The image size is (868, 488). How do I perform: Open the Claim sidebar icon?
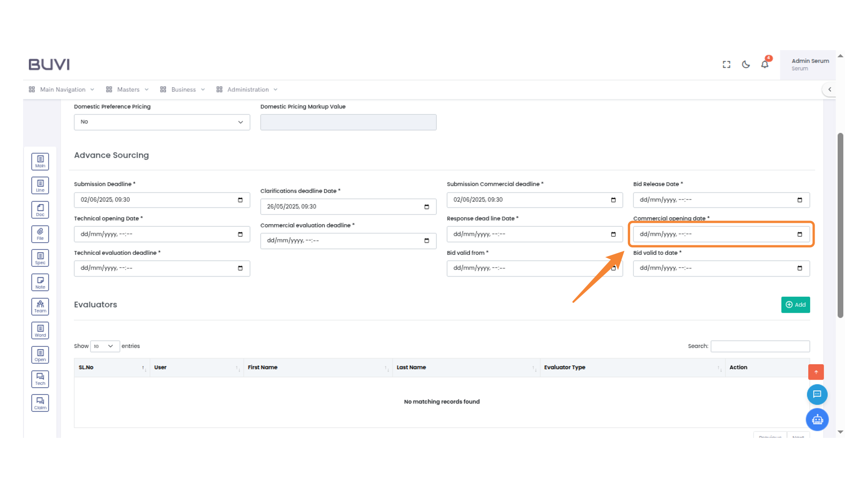pyautogui.click(x=40, y=403)
